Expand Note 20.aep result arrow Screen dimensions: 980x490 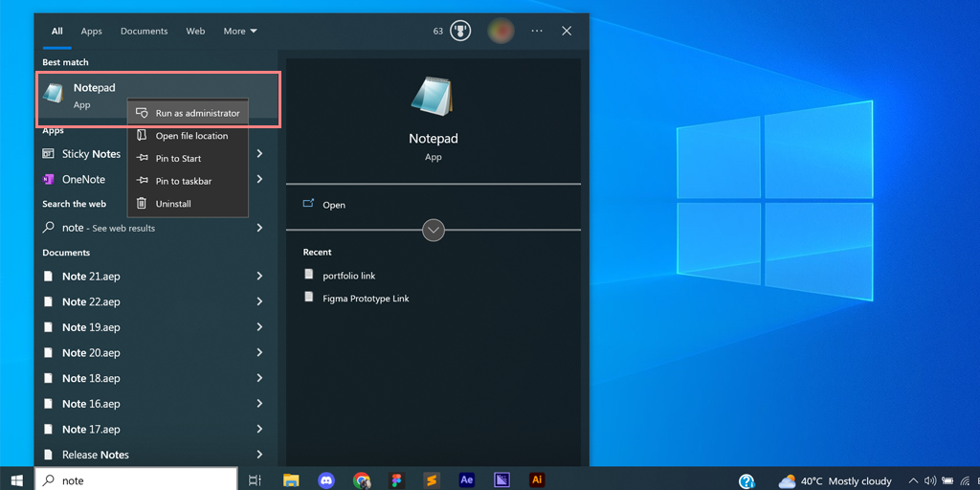point(260,353)
